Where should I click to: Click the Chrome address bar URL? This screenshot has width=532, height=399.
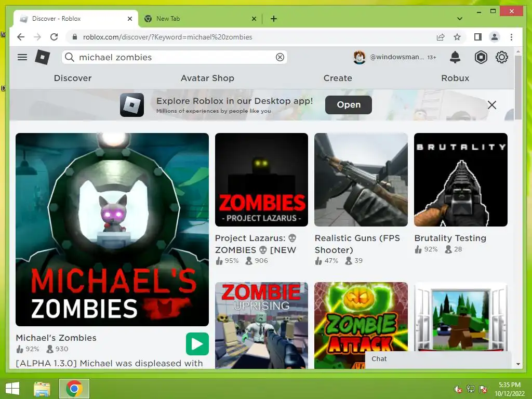pos(168,37)
